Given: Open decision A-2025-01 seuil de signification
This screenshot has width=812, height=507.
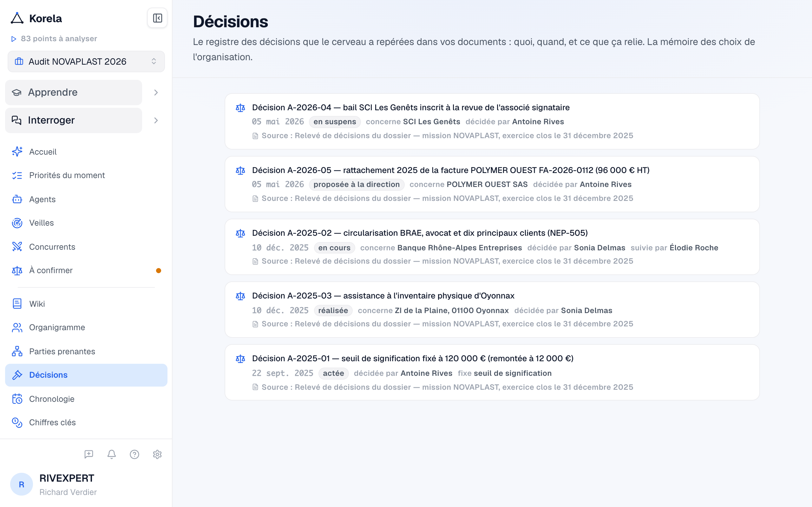Looking at the screenshot, I should 413,358.
